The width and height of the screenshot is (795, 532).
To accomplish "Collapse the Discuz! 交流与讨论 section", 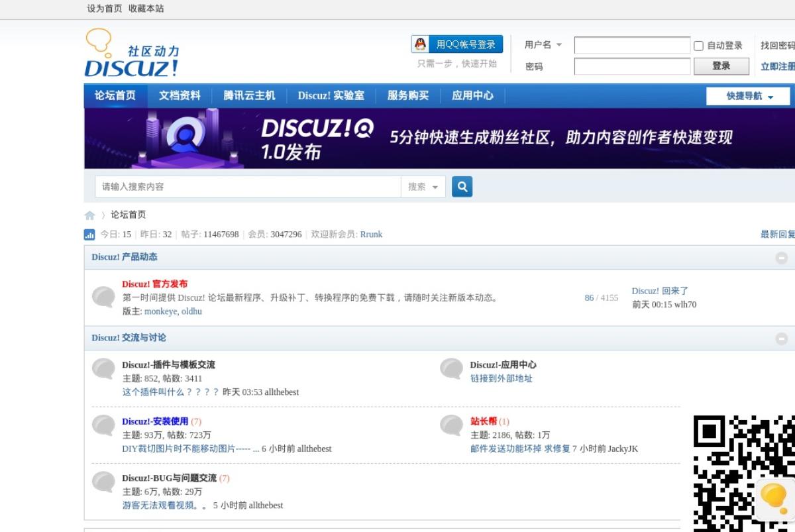I will coord(782,339).
